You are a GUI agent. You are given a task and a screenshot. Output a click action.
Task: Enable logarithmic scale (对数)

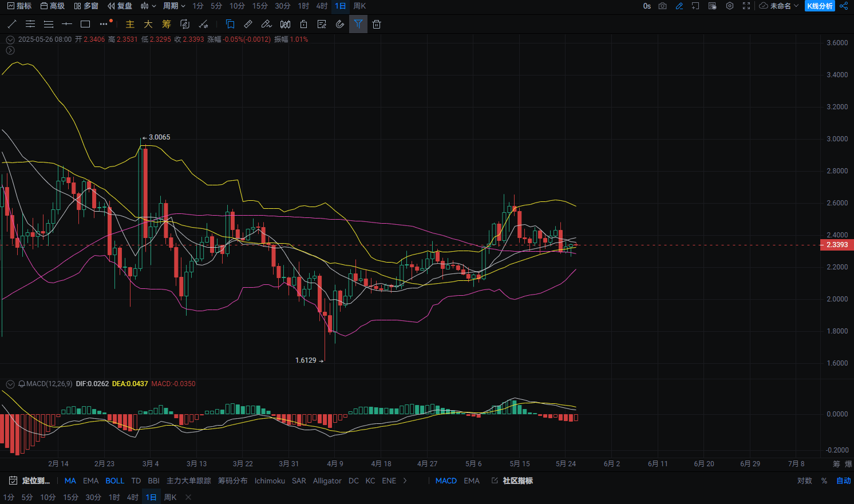804,481
